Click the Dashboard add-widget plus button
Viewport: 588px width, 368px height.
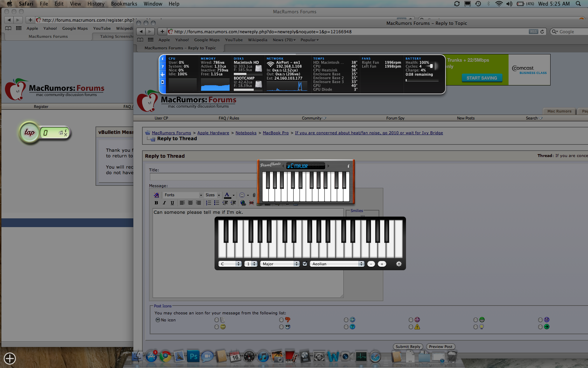pos(10,359)
